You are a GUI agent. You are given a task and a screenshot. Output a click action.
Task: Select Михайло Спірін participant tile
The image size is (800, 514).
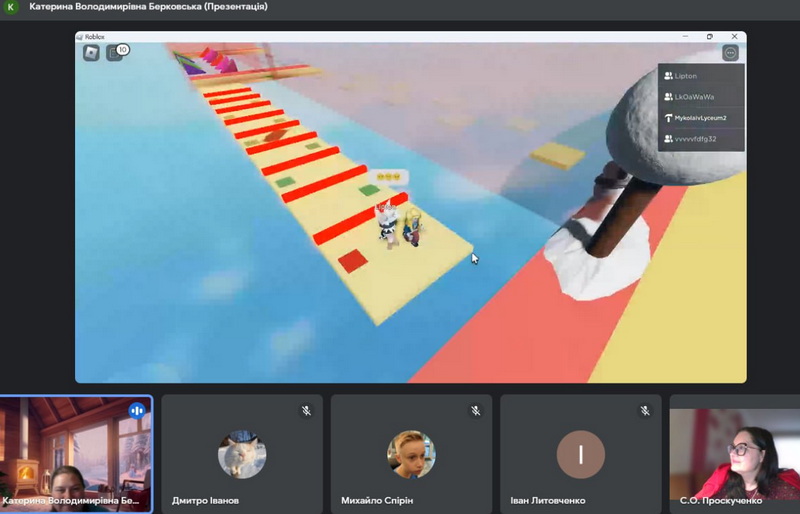(x=411, y=454)
